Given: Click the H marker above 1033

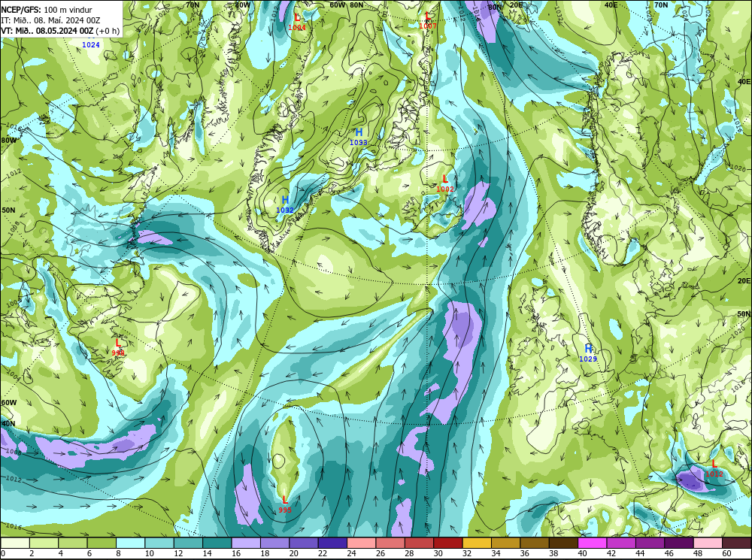Looking at the screenshot, I should pyautogui.click(x=358, y=132).
